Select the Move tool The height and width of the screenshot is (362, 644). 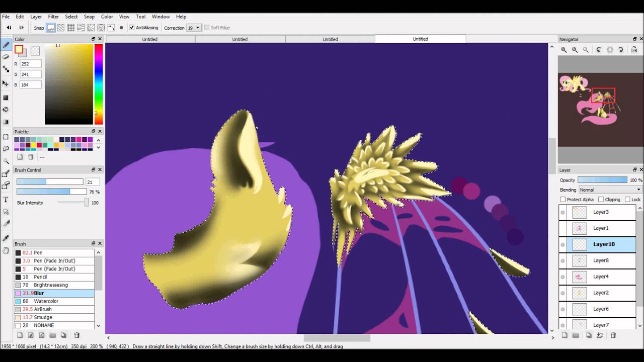pyautogui.click(x=6, y=83)
